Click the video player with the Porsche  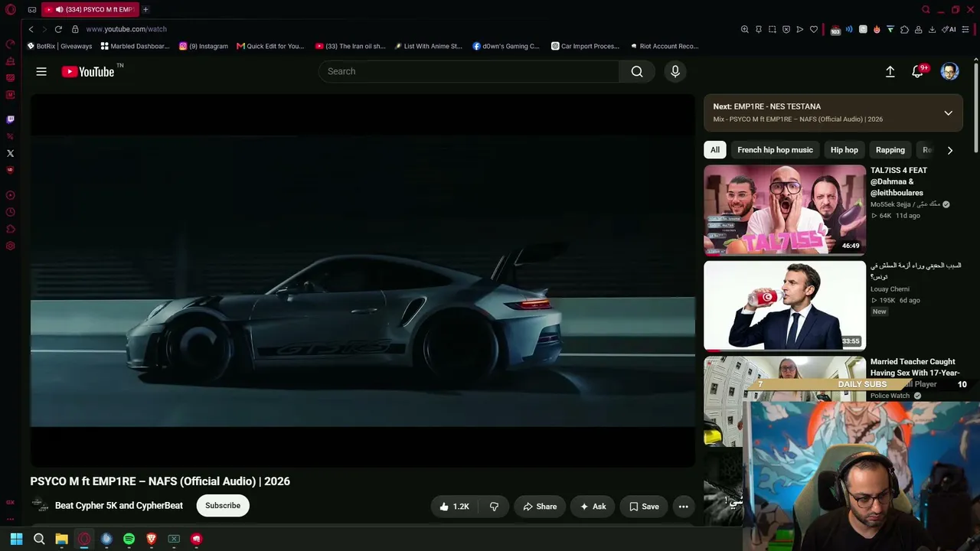pyautogui.click(x=363, y=281)
